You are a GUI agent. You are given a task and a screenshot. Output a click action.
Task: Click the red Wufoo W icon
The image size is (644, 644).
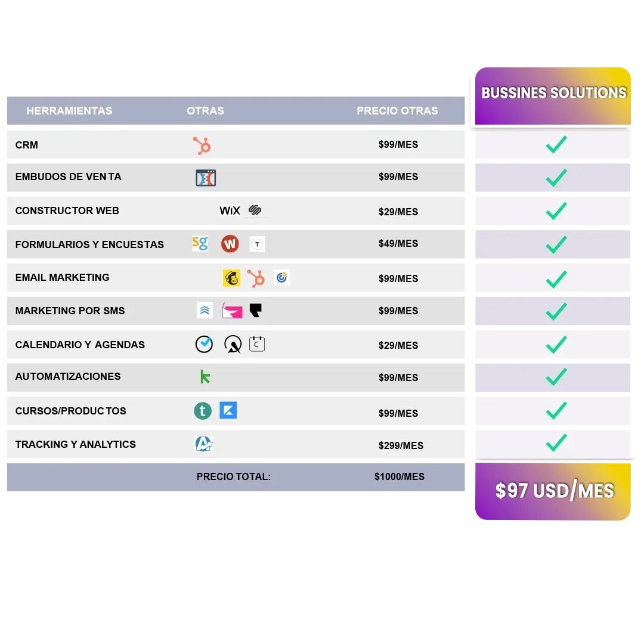pyautogui.click(x=230, y=244)
